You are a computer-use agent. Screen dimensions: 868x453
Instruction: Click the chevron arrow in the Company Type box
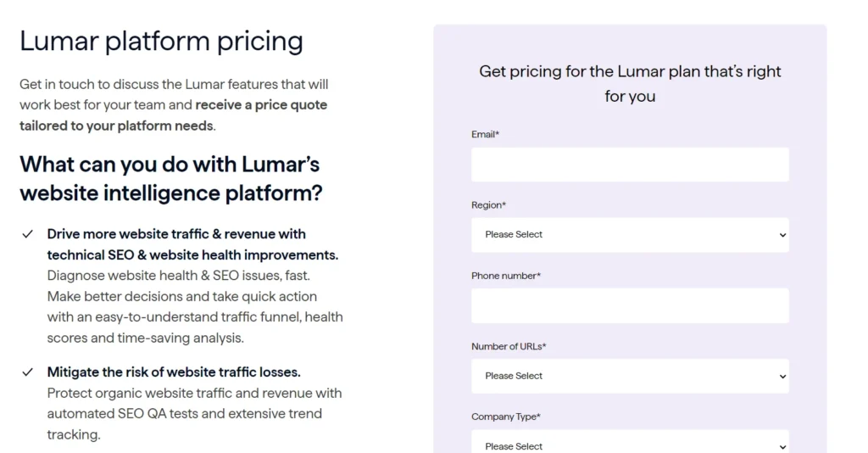pos(782,447)
